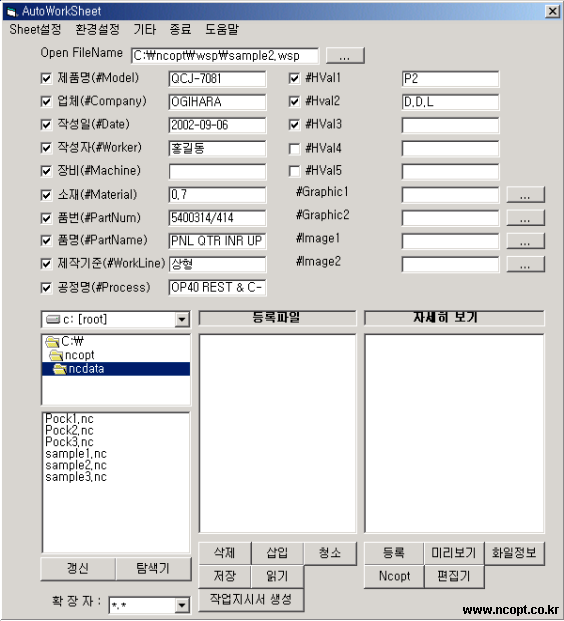This screenshot has height=621, width=564.
Task: Open the c: [root] drive dropdown
Action: click(x=182, y=319)
